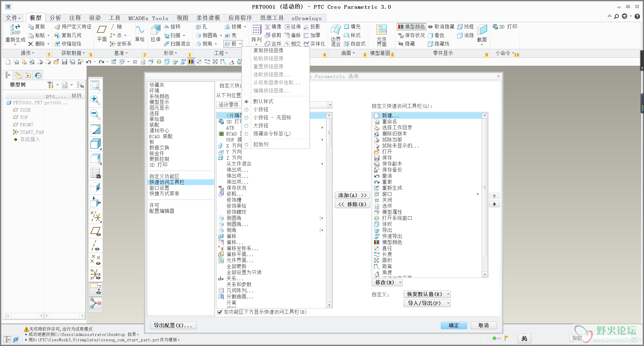Click the binoculars find icon in status bar
This screenshot has width=644, height=346.
(x=524, y=339)
